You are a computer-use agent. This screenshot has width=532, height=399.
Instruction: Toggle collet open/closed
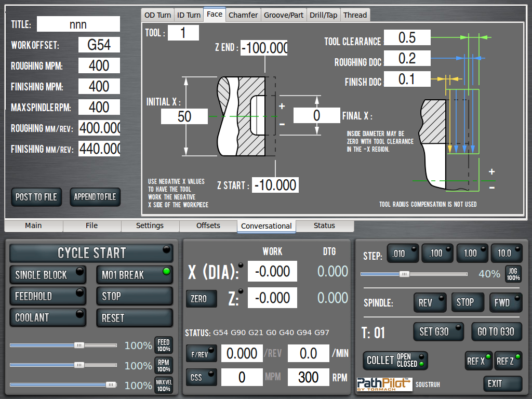(395, 360)
